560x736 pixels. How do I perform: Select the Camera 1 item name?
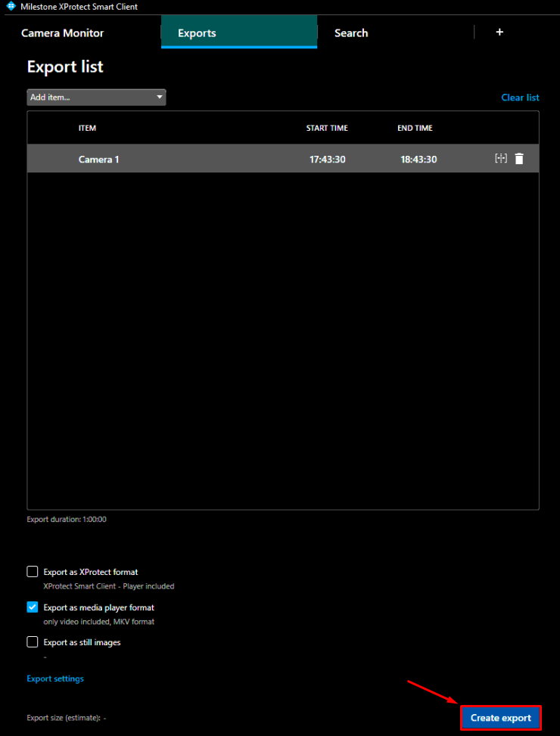coord(98,160)
